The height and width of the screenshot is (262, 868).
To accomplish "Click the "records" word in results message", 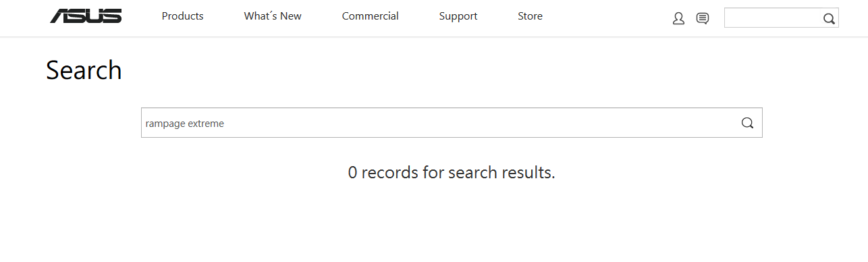I will 390,173.
